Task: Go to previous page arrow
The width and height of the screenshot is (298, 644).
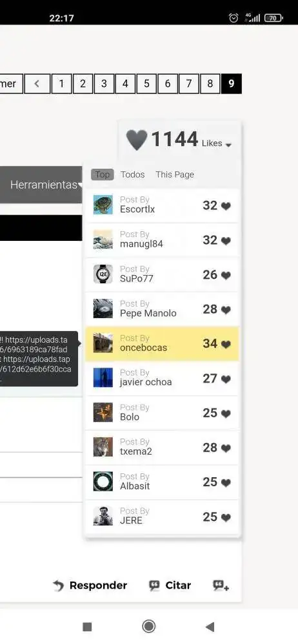Action: click(37, 84)
